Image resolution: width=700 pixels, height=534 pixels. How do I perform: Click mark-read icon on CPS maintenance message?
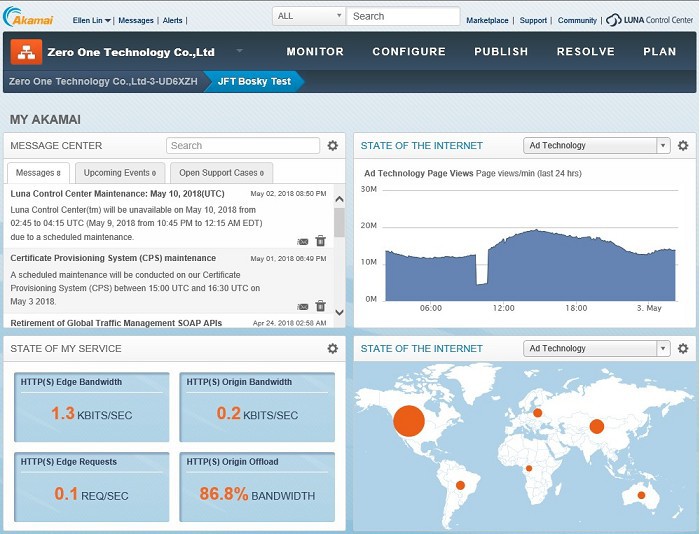tap(303, 307)
